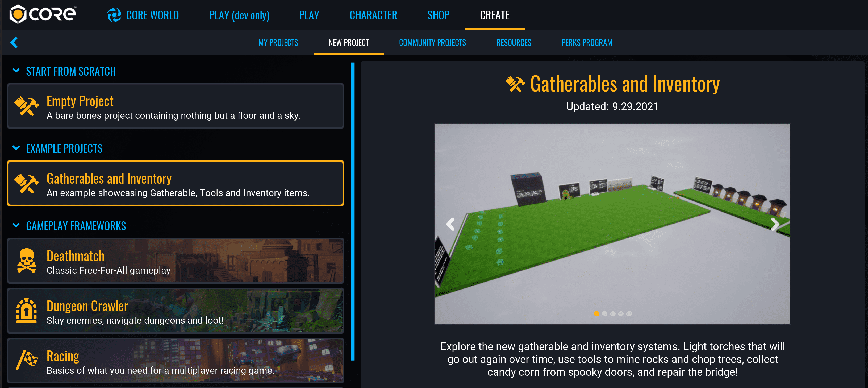This screenshot has height=388, width=868.
Task: Switch to Community Projects tab
Action: pos(433,42)
